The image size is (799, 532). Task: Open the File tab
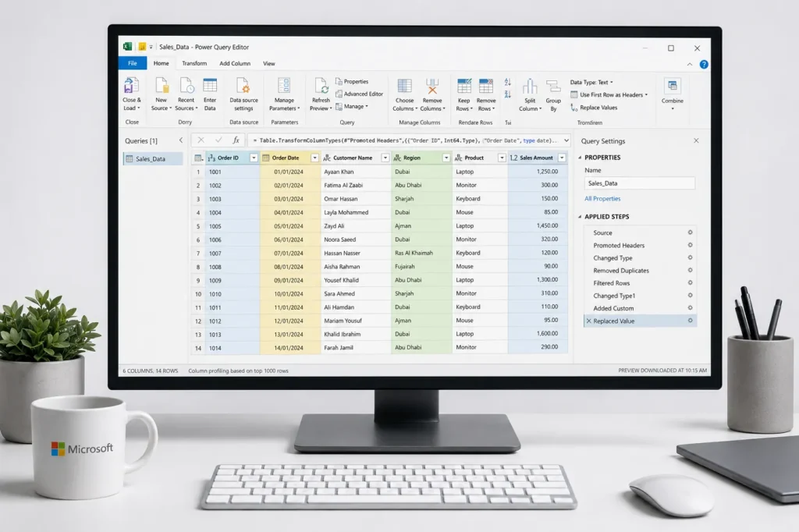pyautogui.click(x=133, y=63)
